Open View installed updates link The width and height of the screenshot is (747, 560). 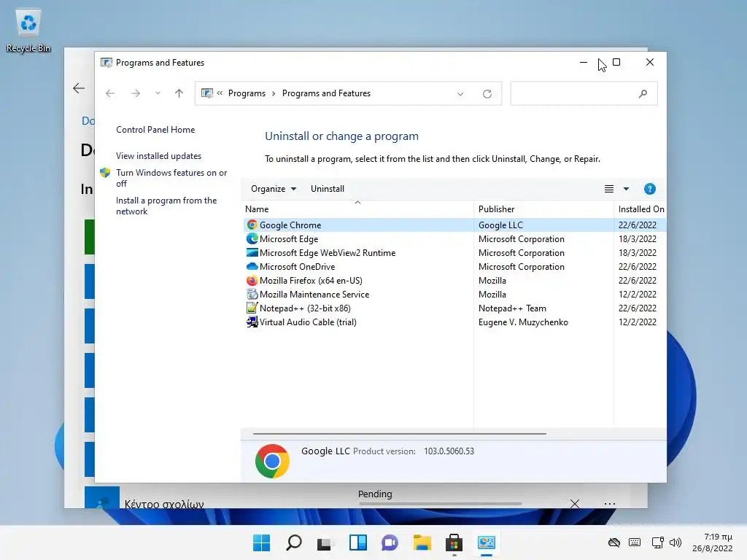158,156
